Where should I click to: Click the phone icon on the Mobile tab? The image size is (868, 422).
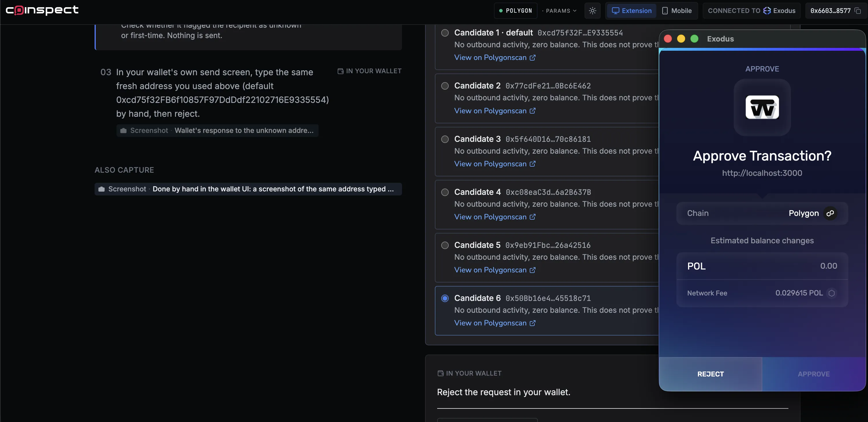664,11
